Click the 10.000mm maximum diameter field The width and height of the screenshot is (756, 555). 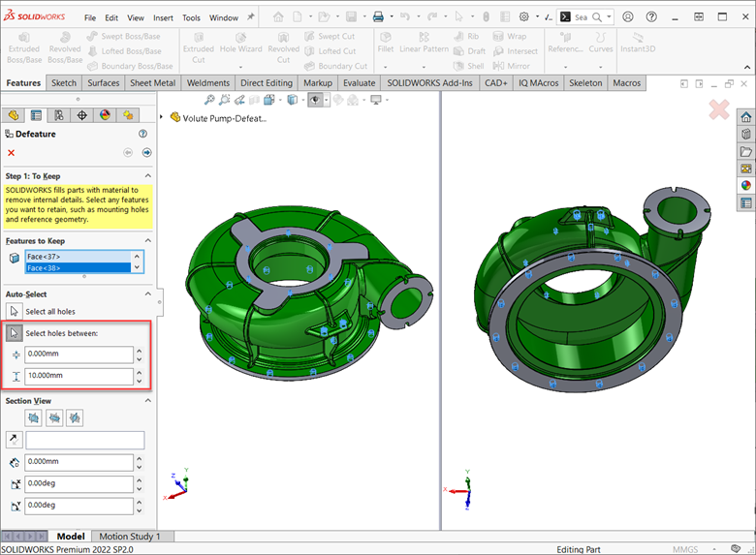(79, 376)
